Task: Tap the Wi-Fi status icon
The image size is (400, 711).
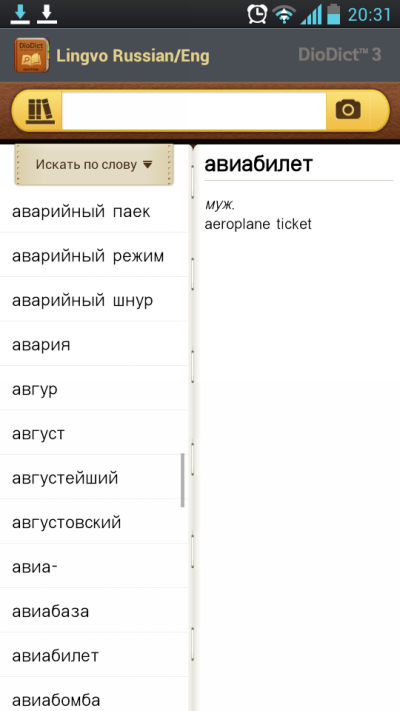Action: point(284,14)
